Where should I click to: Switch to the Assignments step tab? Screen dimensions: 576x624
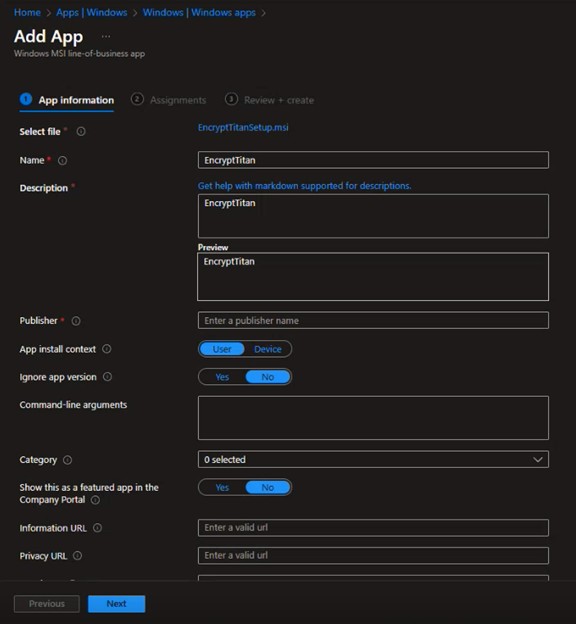[168, 100]
